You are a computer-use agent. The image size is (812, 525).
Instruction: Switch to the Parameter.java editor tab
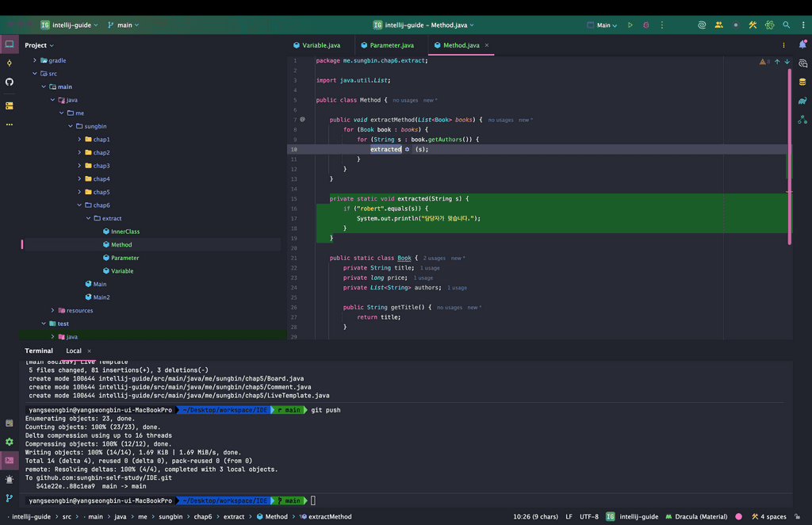coord(391,45)
